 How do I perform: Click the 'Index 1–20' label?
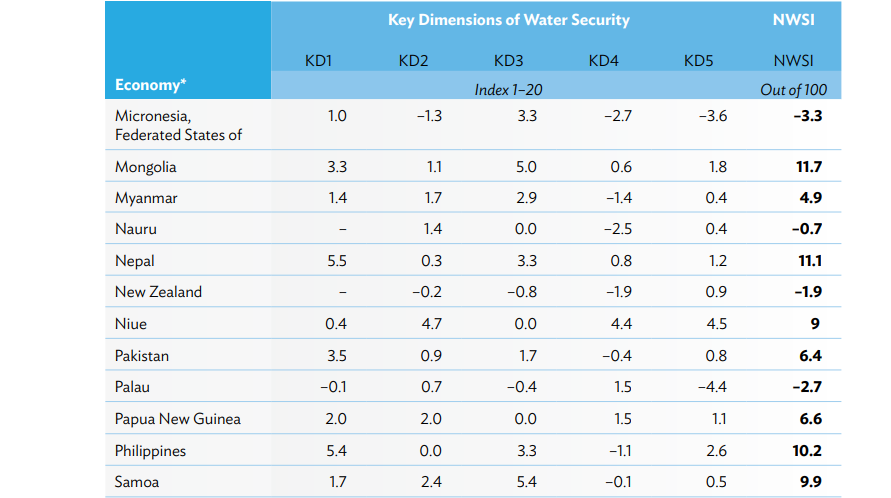click(x=508, y=90)
